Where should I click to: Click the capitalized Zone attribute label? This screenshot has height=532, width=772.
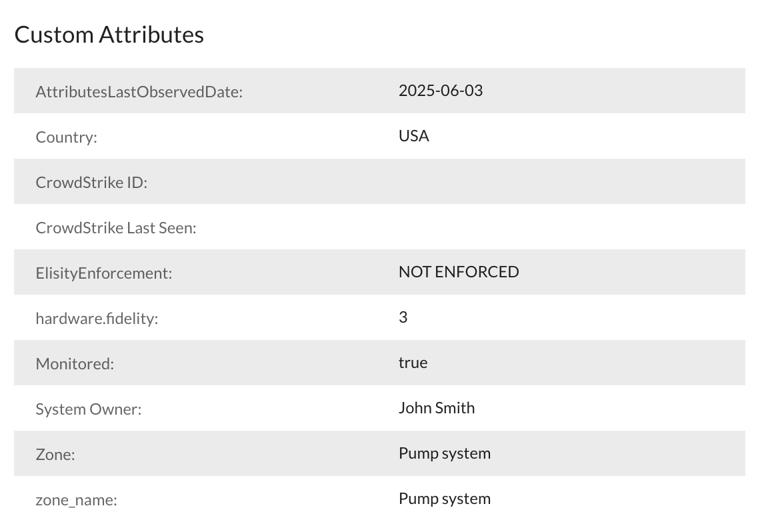[x=55, y=455]
